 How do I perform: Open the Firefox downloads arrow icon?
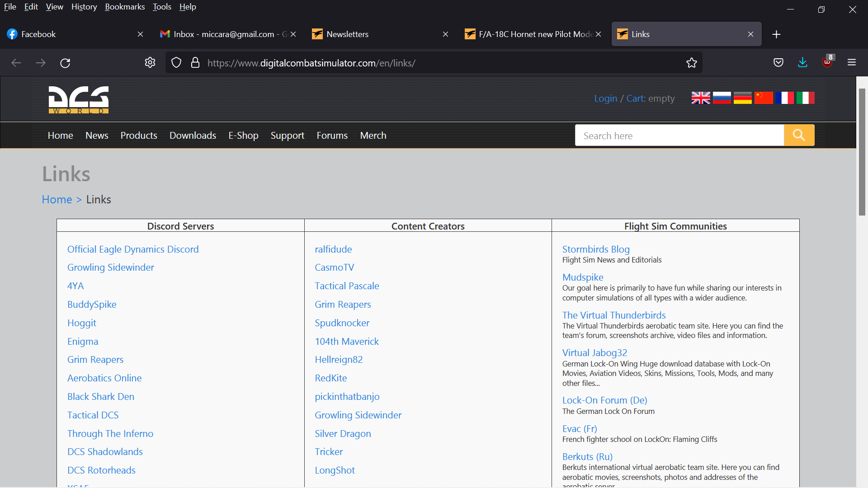[x=802, y=62]
